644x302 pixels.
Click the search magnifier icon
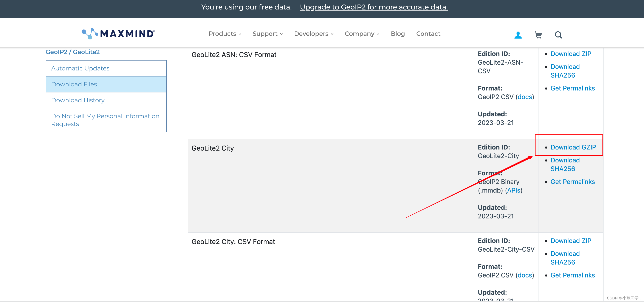(558, 35)
